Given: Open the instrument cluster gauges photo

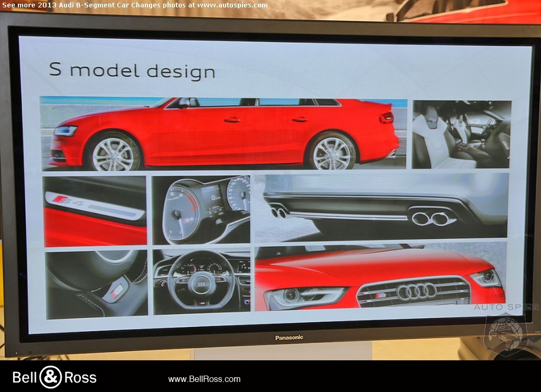Looking at the screenshot, I should click(201, 210).
